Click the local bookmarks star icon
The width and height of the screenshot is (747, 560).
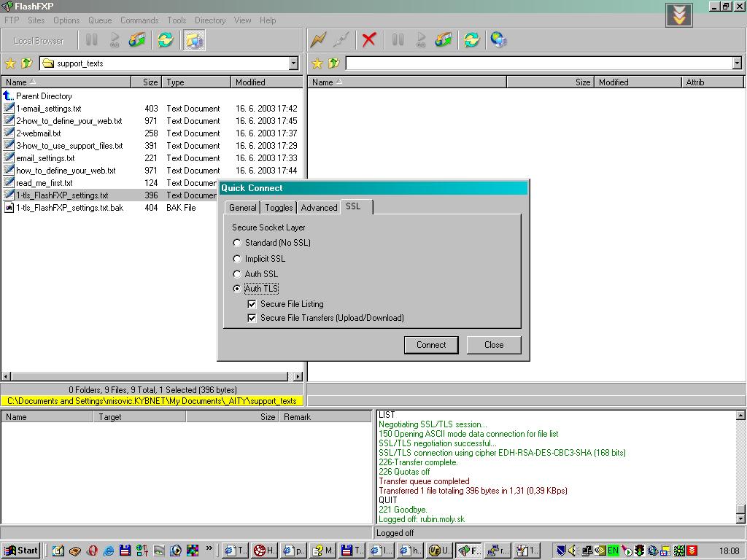tap(10, 63)
